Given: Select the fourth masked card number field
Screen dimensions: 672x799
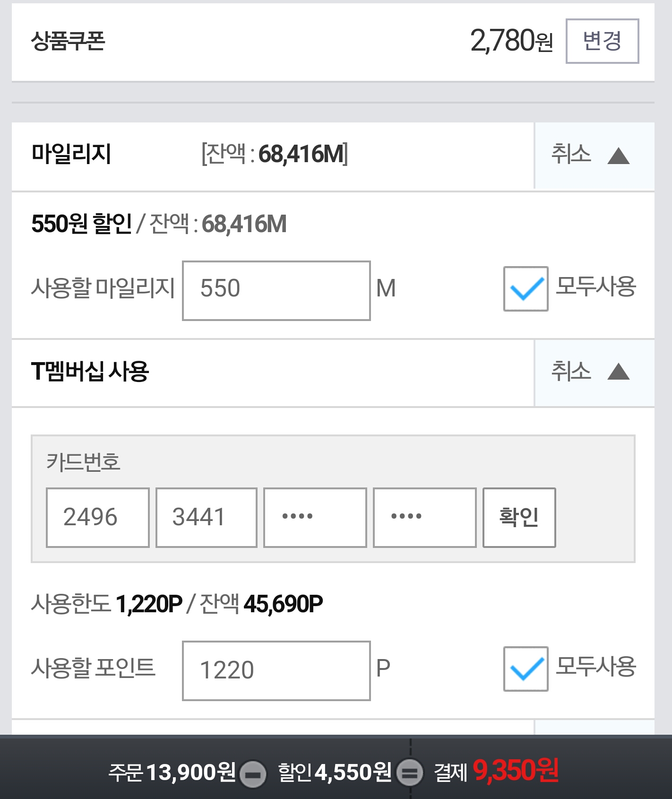Looking at the screenshot, I should pyautogui.click(x=424, y=517).
